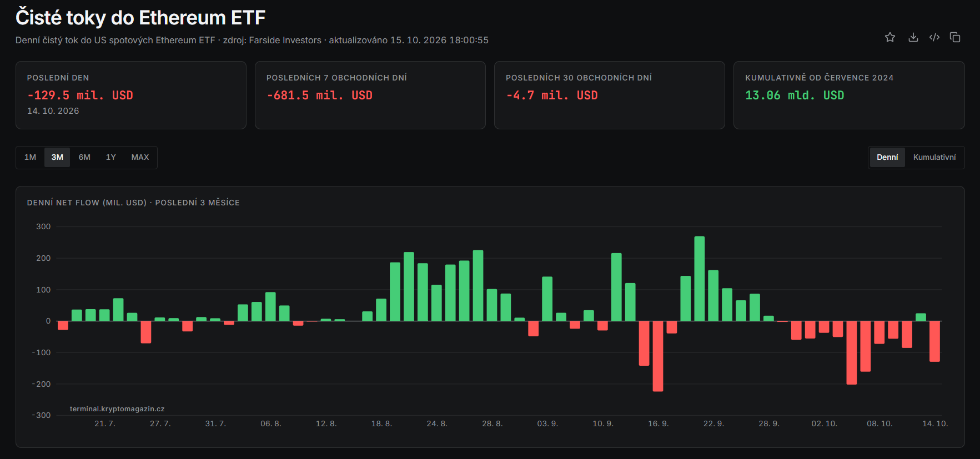Click the x-axis label 10. 9.
980x459 pixels.
(603, 423)
